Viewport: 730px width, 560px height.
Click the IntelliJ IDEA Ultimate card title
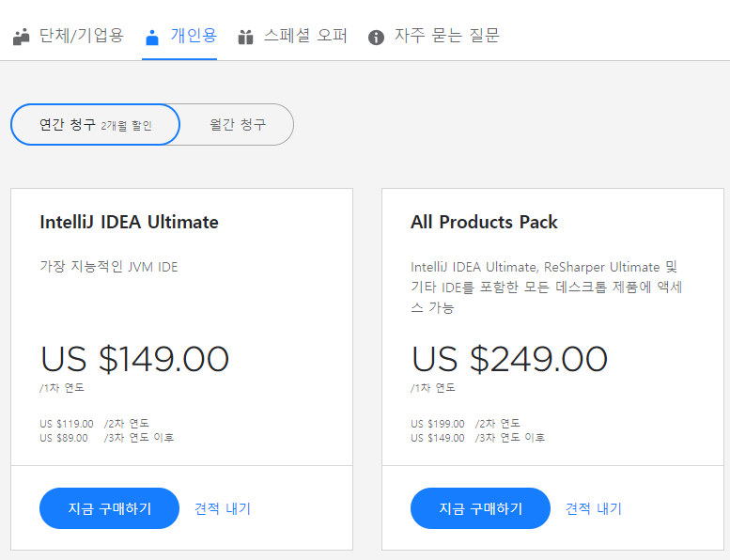click(129, 223)
